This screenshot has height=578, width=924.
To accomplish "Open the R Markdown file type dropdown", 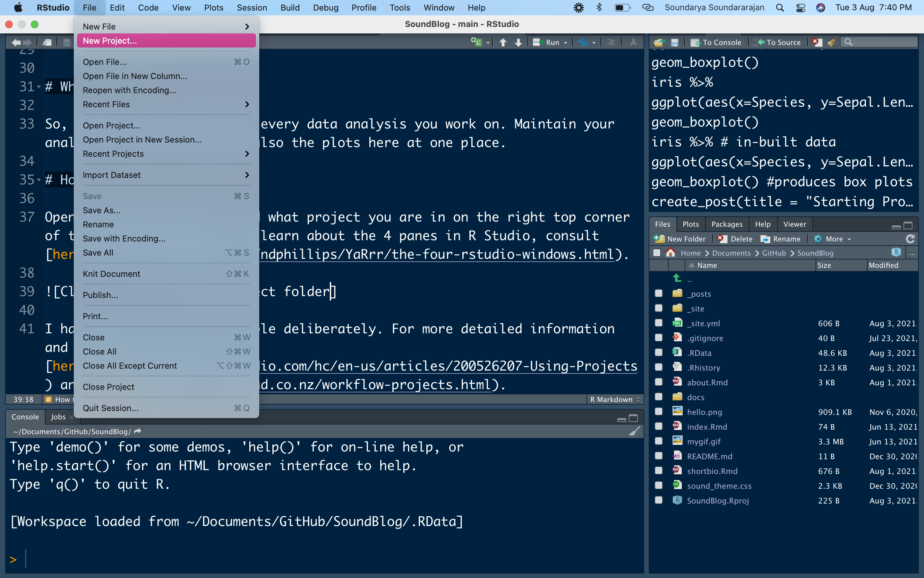I will [615, 399].
